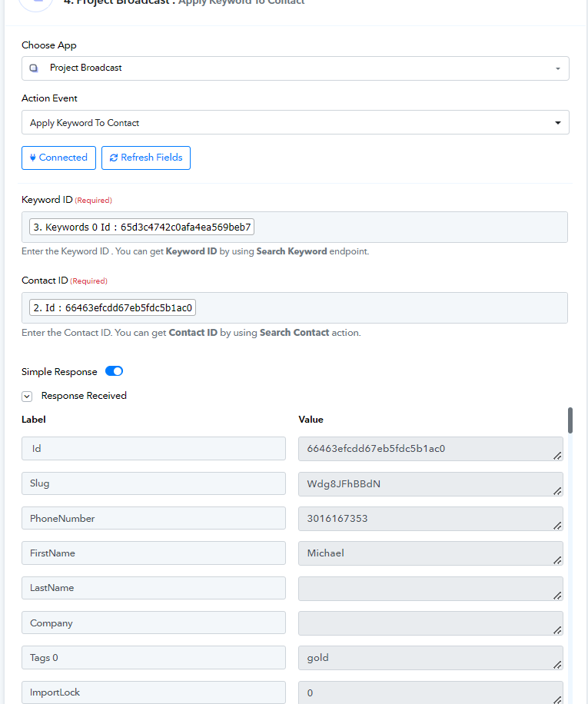Click the ImportLock value 0

point(430,692)
